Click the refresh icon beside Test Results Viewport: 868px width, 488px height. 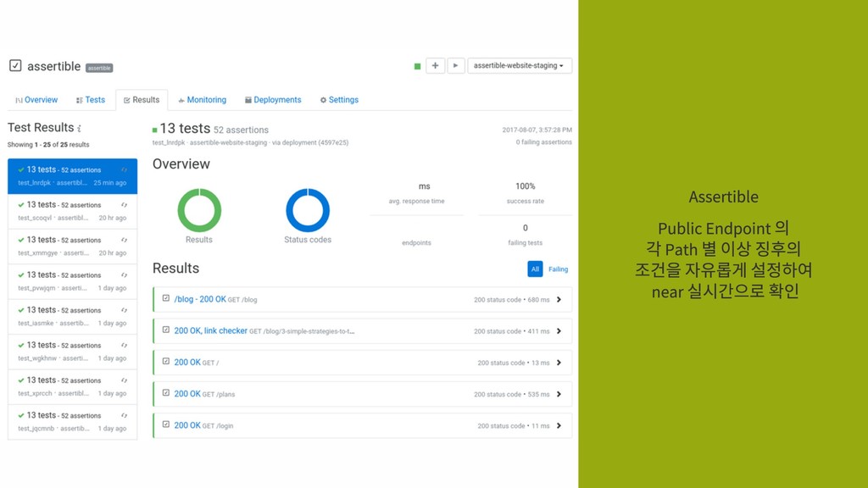click(x=80, y=129)
